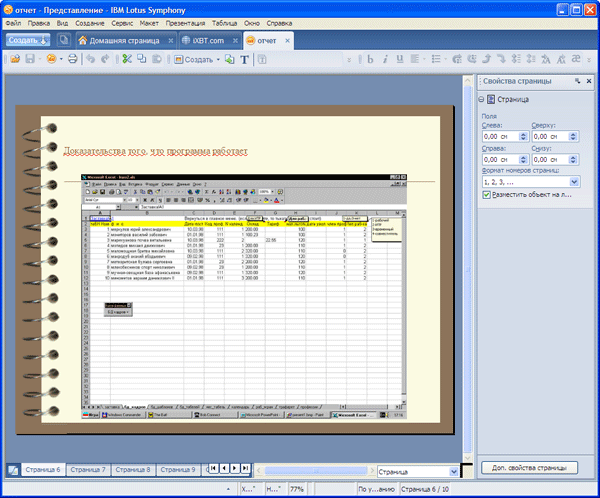Toggle underline formatting

[x=400, y=59]
